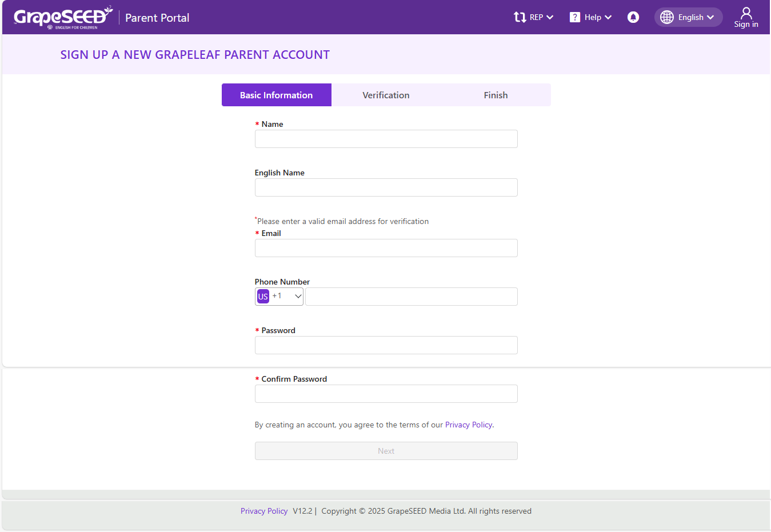Open the +1 country code dropdown
Screen dimensions: 771x532
279,297
